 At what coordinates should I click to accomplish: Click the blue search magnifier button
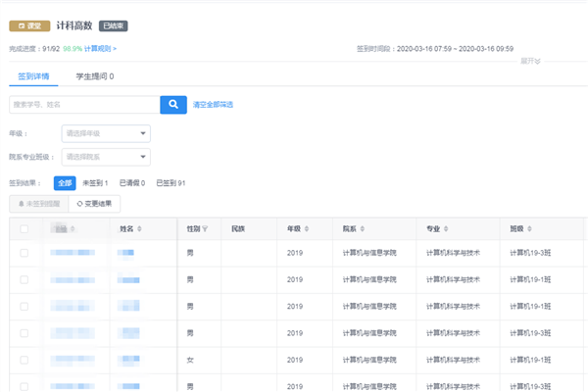pyautogui.click(x=172, y=104)
